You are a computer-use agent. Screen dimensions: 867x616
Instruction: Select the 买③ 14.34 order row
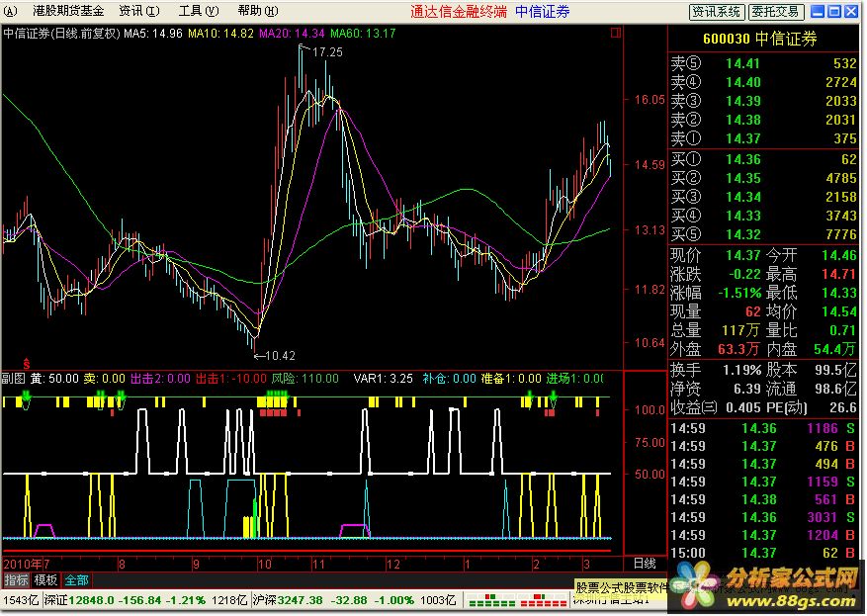coord(763,198)
